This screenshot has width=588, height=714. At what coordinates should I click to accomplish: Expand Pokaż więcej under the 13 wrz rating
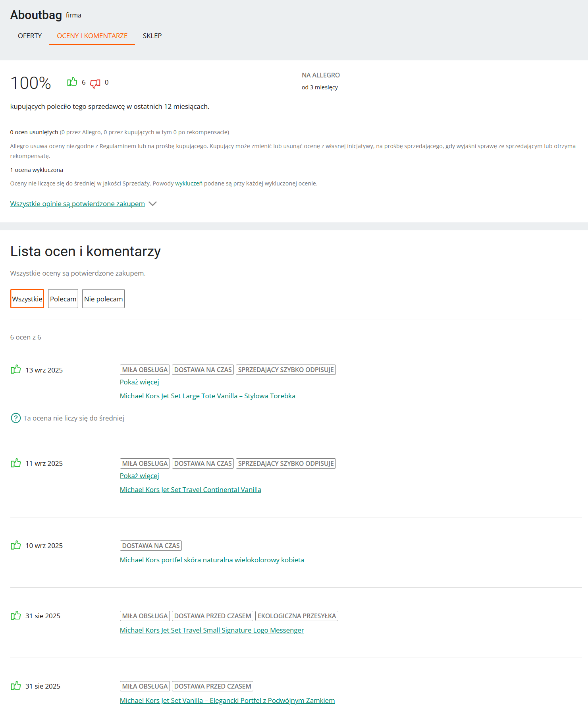click(139, 382)
